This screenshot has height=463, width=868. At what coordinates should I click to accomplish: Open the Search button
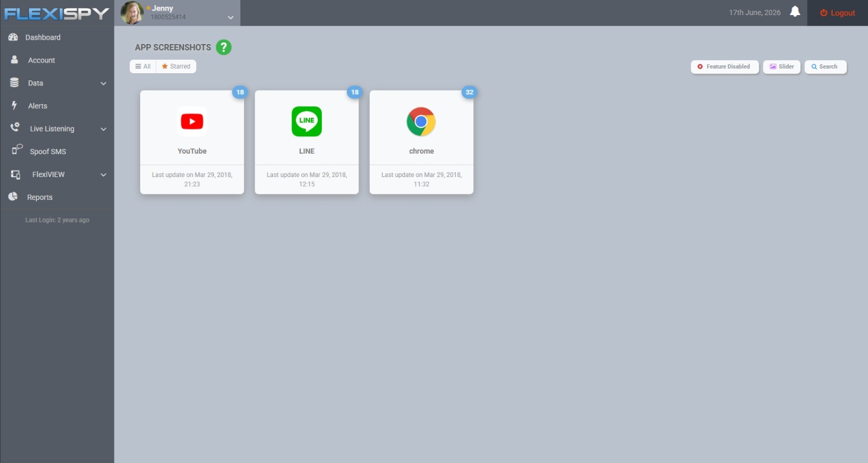(826, 66)
